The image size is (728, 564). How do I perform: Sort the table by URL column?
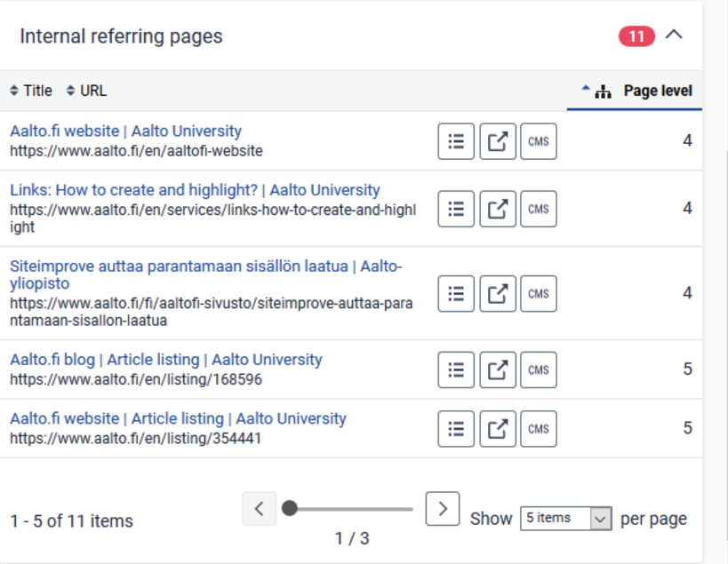87,91
